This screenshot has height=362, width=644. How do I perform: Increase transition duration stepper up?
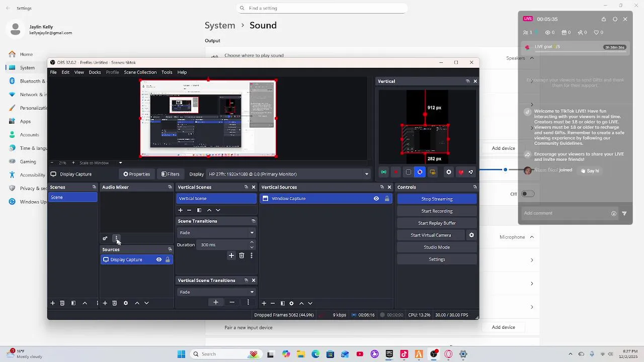[252, 242]
